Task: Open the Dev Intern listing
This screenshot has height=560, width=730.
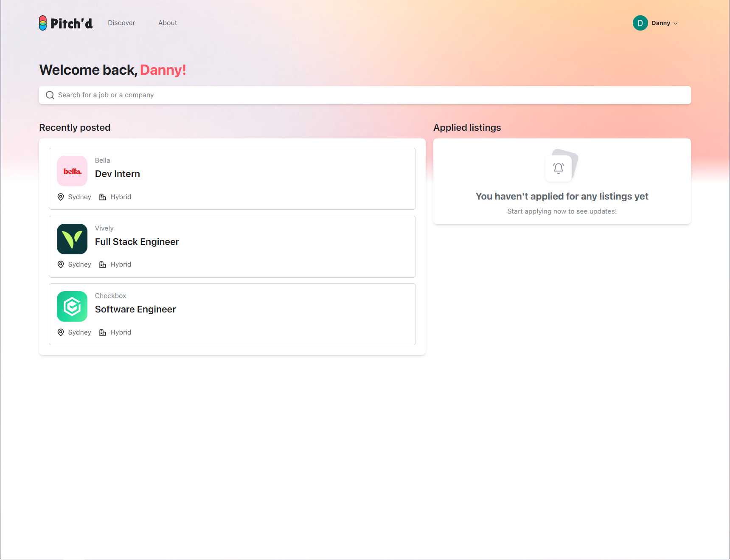Action: 232,179
